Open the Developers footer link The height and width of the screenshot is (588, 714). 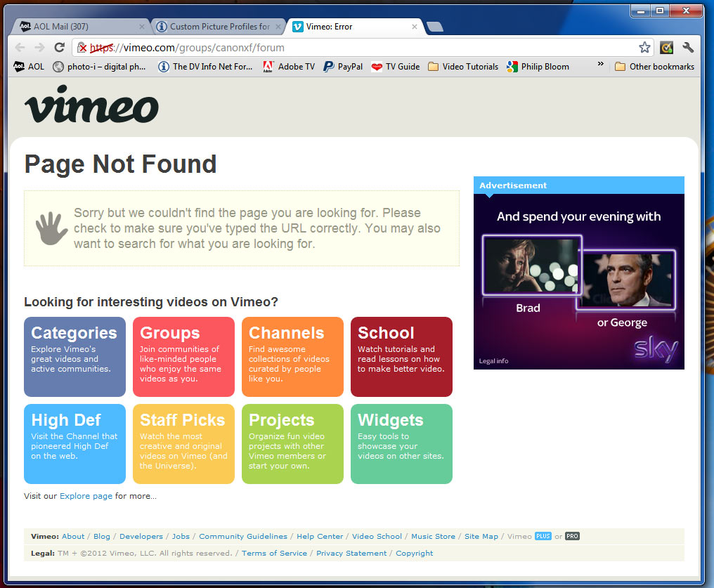coord(141,536)
